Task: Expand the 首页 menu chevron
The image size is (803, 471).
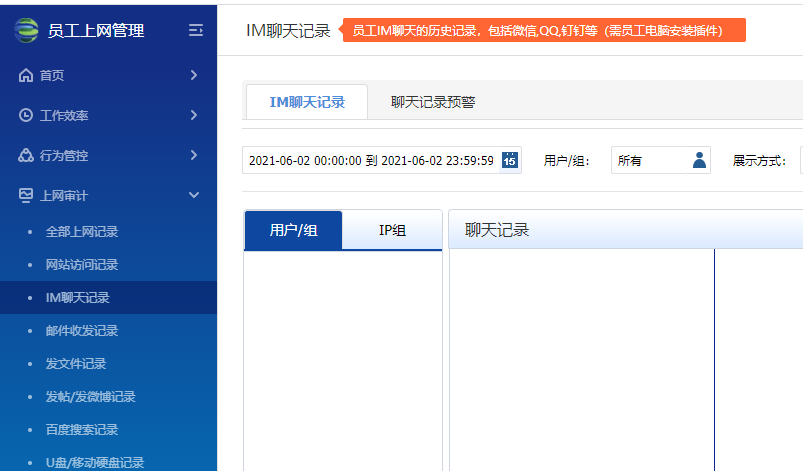Action: [x=194, y=75]
